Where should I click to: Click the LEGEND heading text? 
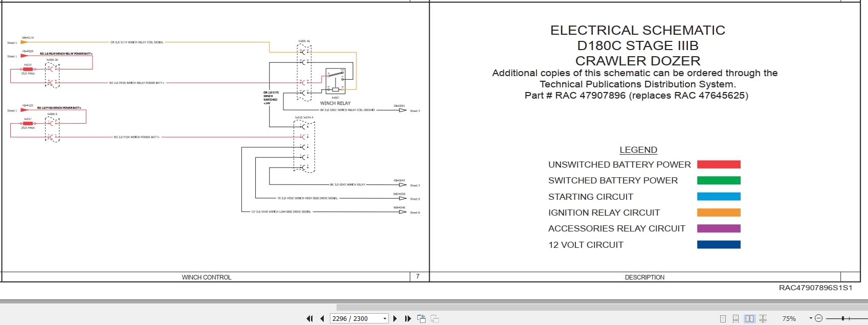638,150
